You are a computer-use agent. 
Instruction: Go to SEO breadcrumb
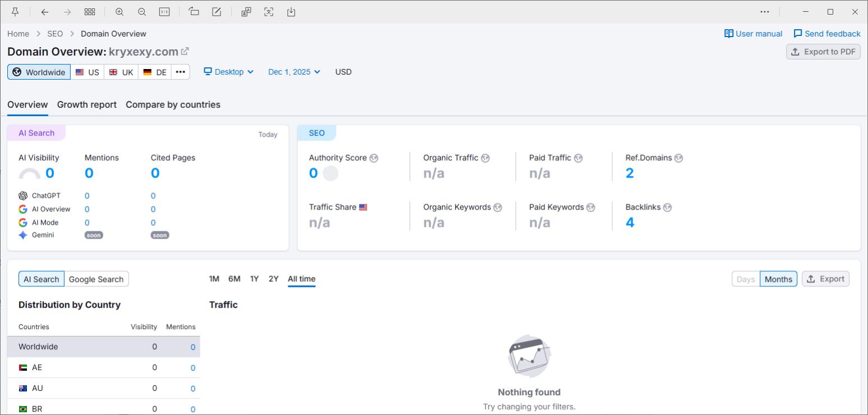tap(55, 34)
